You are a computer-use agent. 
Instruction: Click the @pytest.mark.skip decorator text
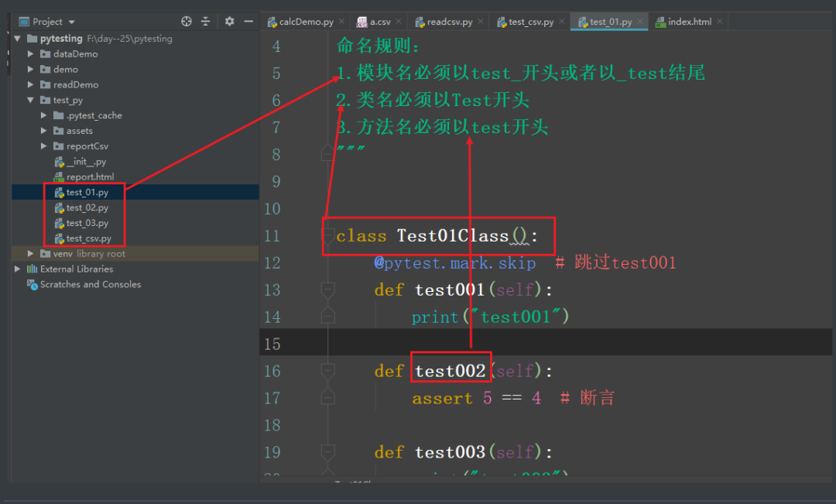point(455,263)
